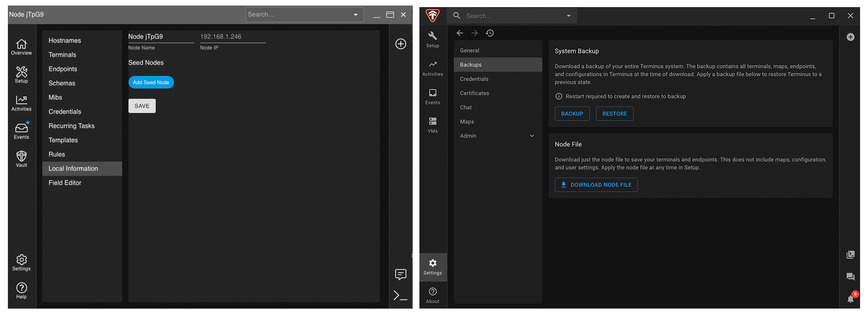Click the Add Seed Node button
868x313 pixels.
[151, 82]
